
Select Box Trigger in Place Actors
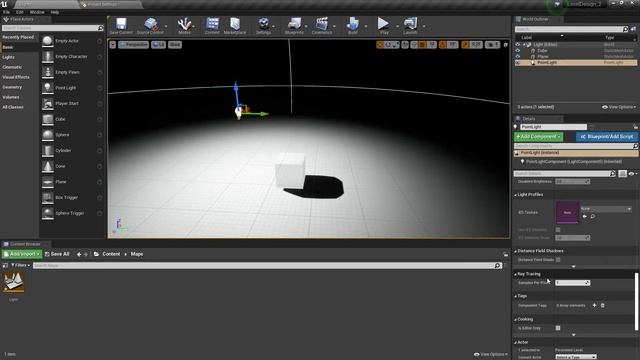tap(72, 198)
